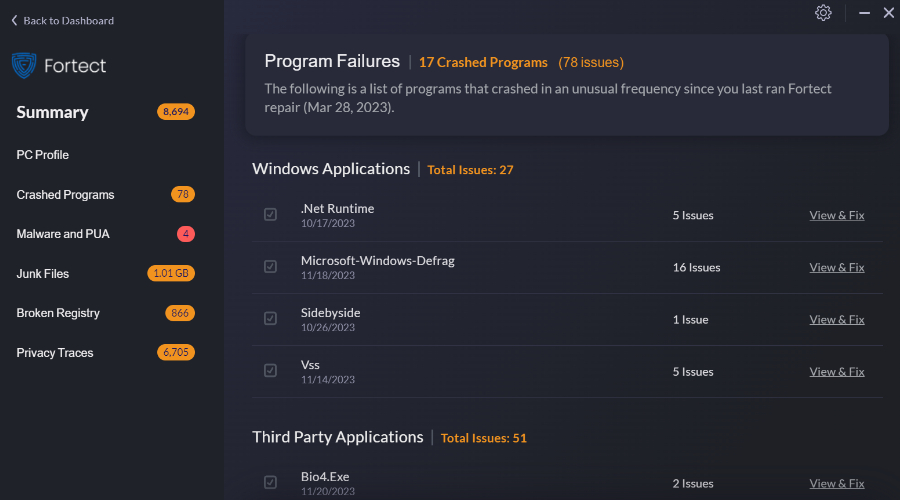
Task: Open the Summary section
Action: (52, 112)
